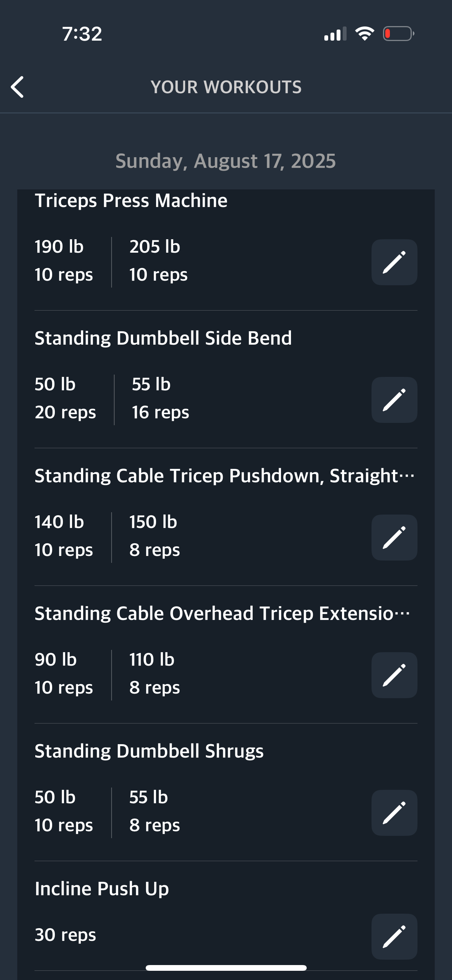Screen dimensions: 452x980
Task: Edit the Triceps Press Machine entry
Action: tap(394, 262)
